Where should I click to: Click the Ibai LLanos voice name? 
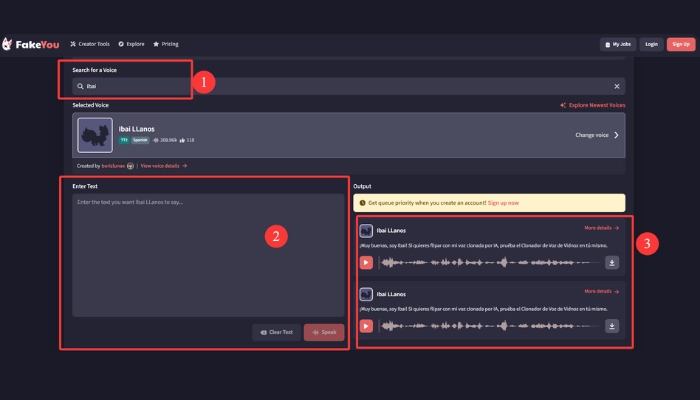[136, 129]
